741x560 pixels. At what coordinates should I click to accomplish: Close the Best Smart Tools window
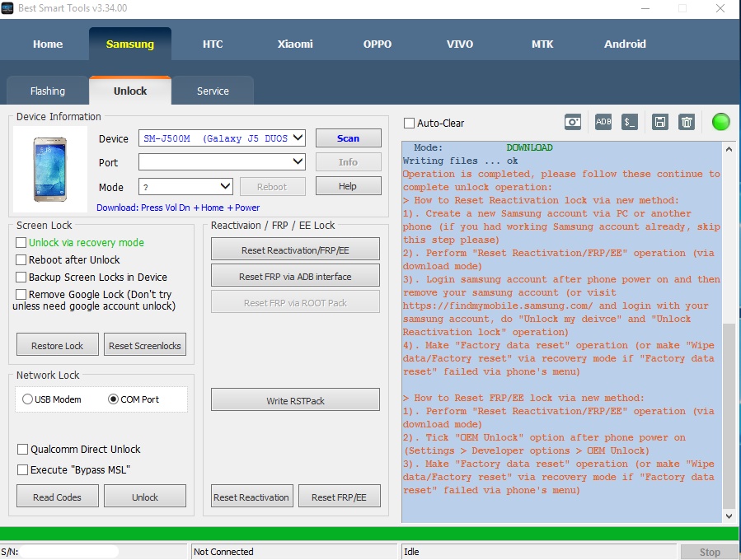point(720,8)
